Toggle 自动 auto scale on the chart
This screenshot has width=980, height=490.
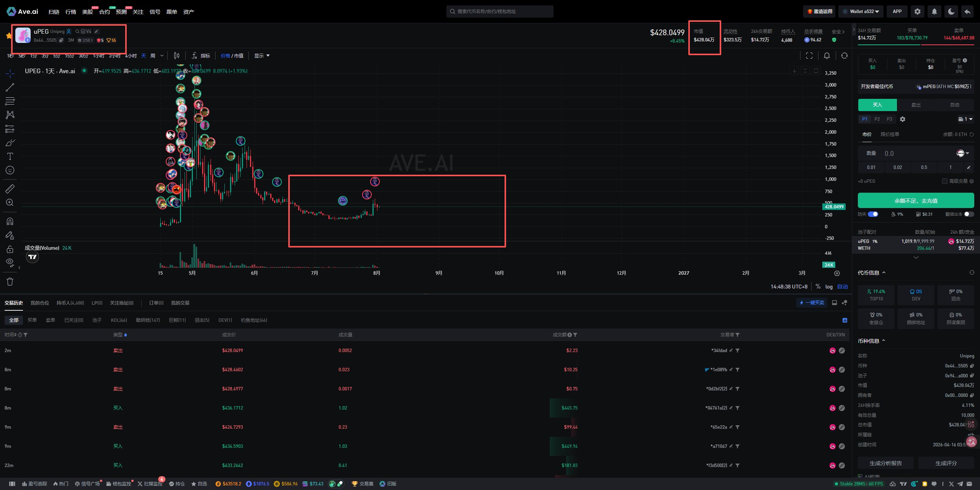[x=843, y=287]
